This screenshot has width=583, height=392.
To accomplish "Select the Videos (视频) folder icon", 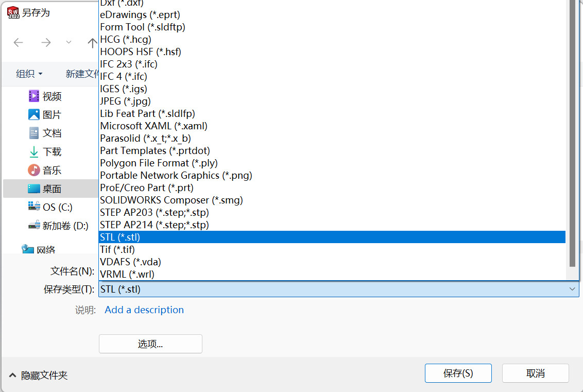I will click(34, 96).
